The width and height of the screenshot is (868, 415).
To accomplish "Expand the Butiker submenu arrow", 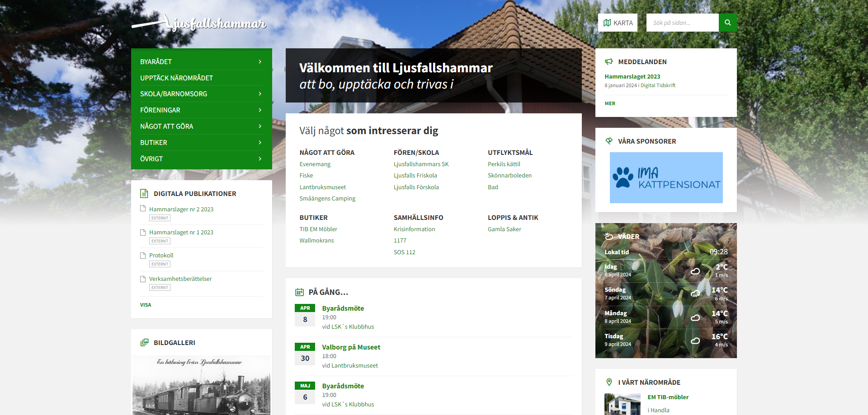I will 260,143.
